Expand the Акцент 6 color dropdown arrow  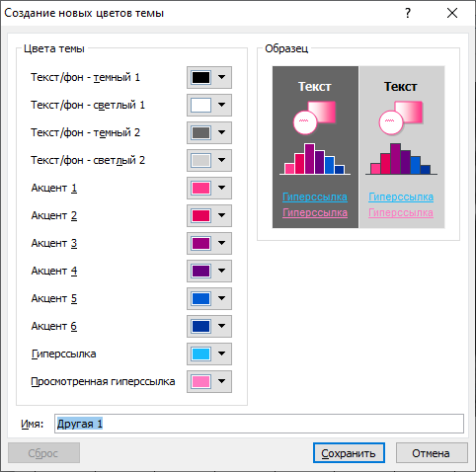click(x=222, y=326)
